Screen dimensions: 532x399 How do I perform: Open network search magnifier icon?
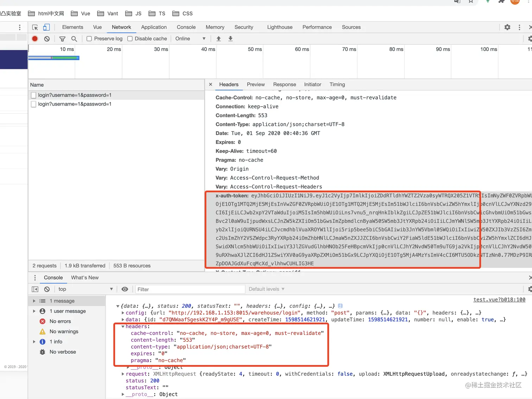[74, 39]
